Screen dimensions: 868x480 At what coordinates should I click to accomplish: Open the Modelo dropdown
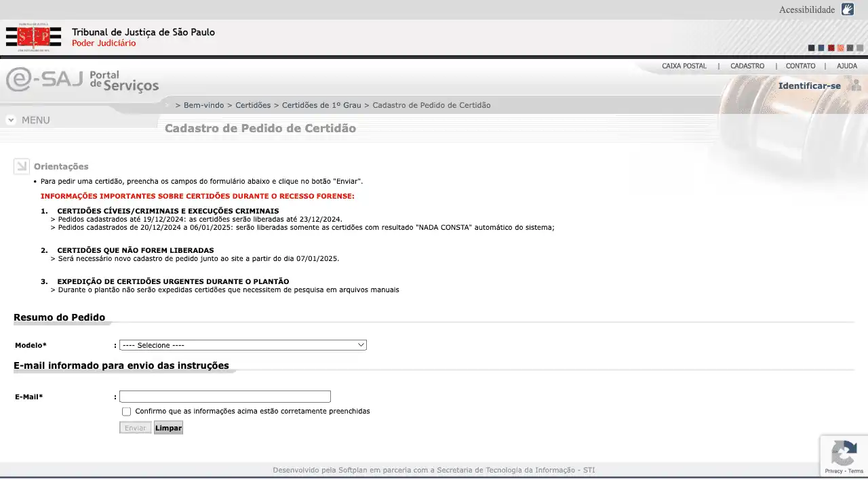[x=243, y=345]
